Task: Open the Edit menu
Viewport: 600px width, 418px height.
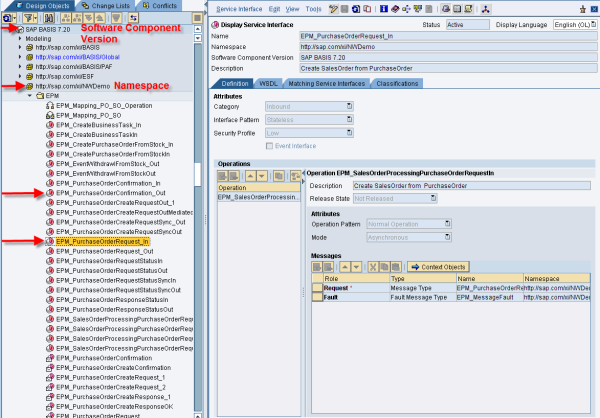Action: point(274,9)
